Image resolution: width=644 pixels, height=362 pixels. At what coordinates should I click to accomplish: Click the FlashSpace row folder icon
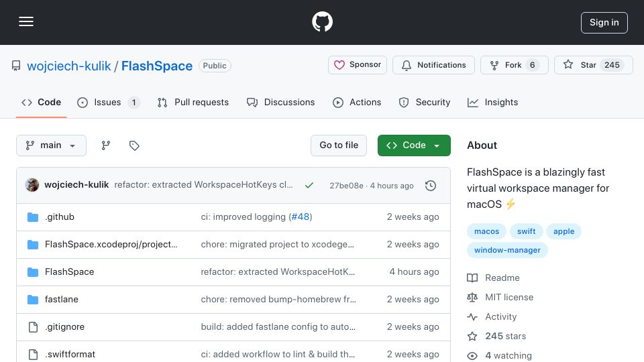(33, 272)
